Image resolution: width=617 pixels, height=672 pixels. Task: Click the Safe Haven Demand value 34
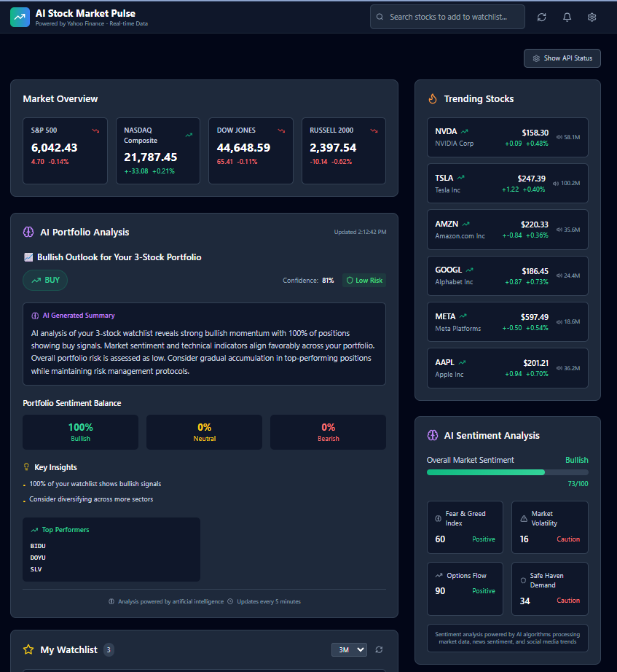coord(525,601)
